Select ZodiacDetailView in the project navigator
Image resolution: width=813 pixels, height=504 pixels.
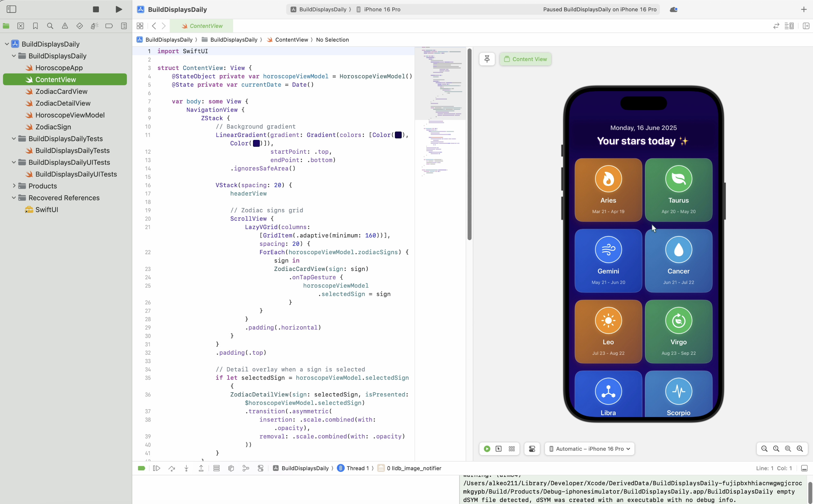63,103
